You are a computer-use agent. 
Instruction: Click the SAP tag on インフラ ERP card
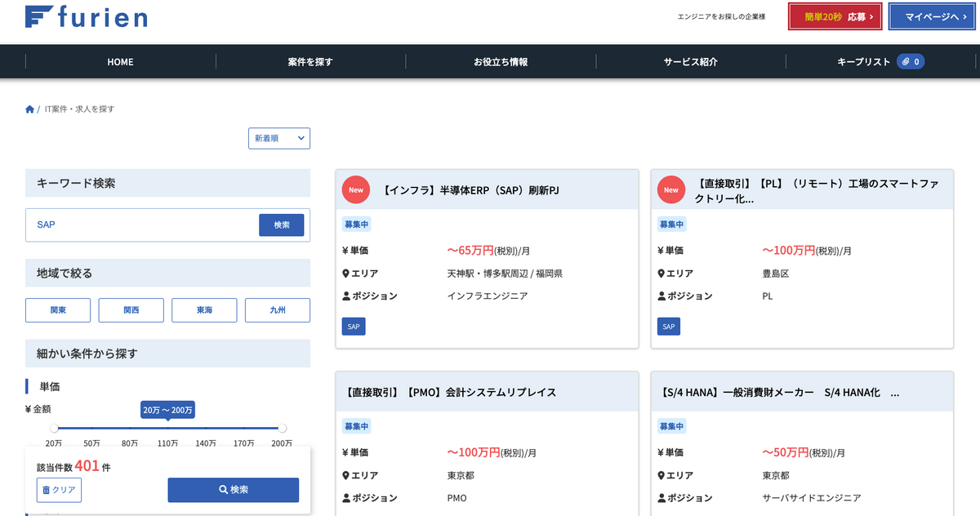click(354, 327)
